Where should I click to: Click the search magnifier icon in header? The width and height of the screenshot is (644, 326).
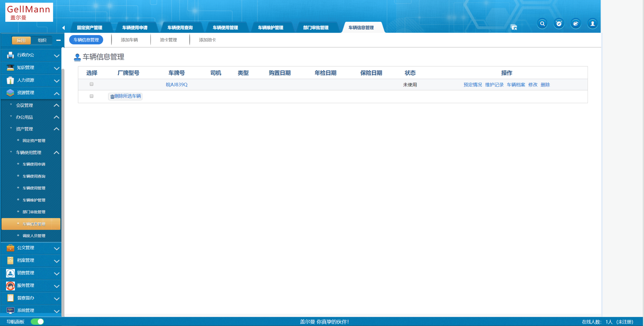542,24
